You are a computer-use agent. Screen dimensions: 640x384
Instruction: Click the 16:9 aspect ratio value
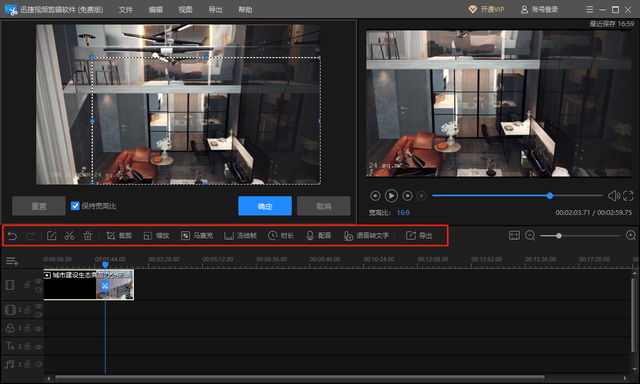click(x=403, y=213)
